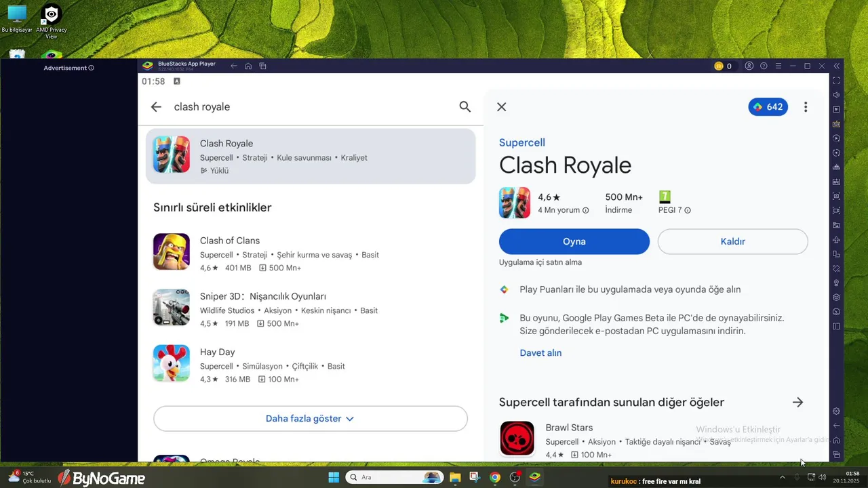Open the BlueStacks account profile icon
The height and width of the screenshot is (488, 868).
pyautogui.click(x=749, y=66)
